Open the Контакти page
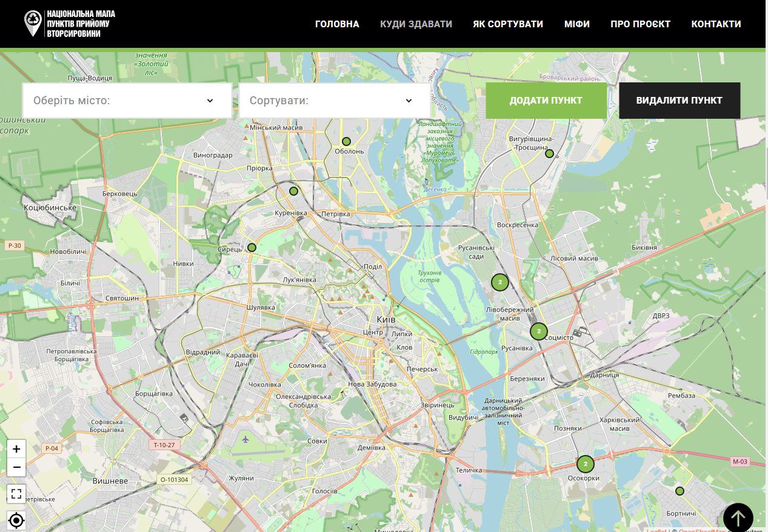768x532 pixels. tap(716, 24)
